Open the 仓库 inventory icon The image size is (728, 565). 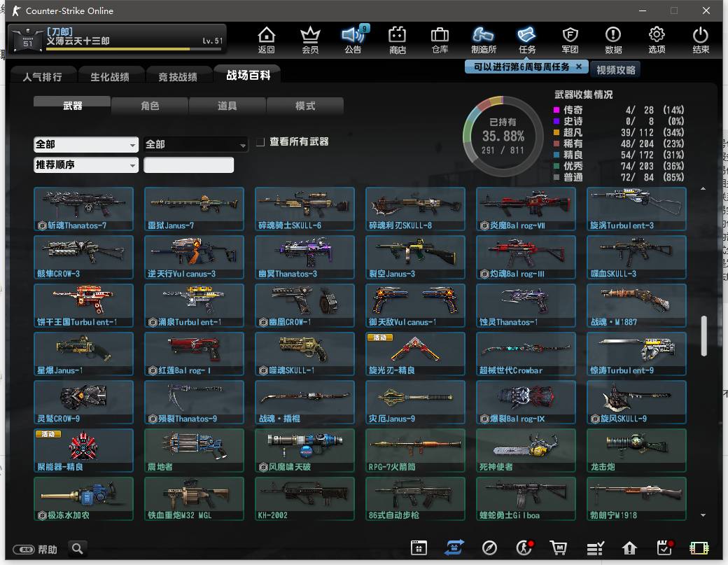click(440, 40)
